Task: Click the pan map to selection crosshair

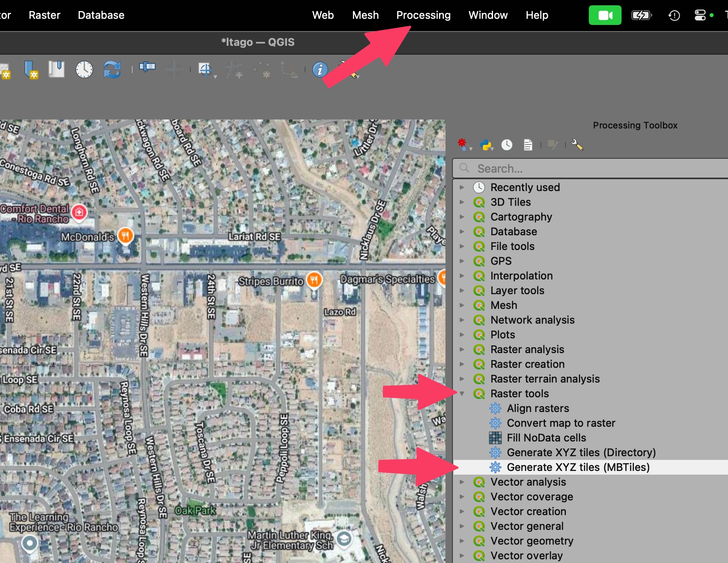Action: [x=174, y=70]
